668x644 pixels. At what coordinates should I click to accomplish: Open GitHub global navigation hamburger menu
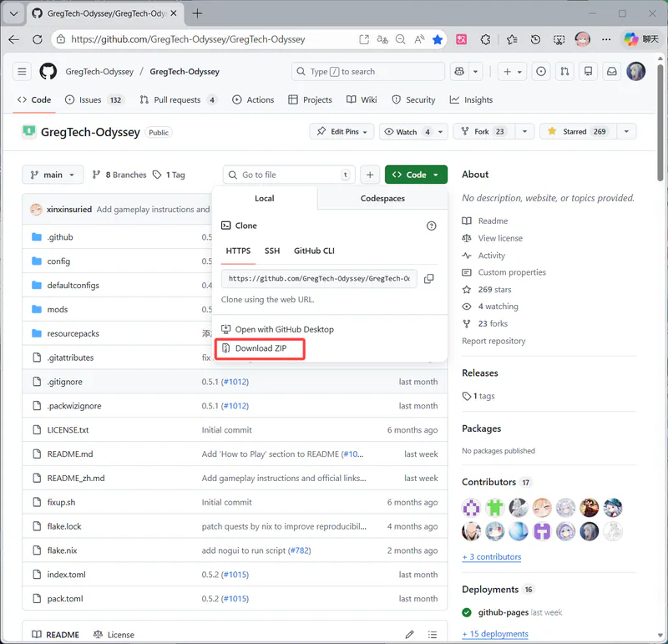coord(23,72)
